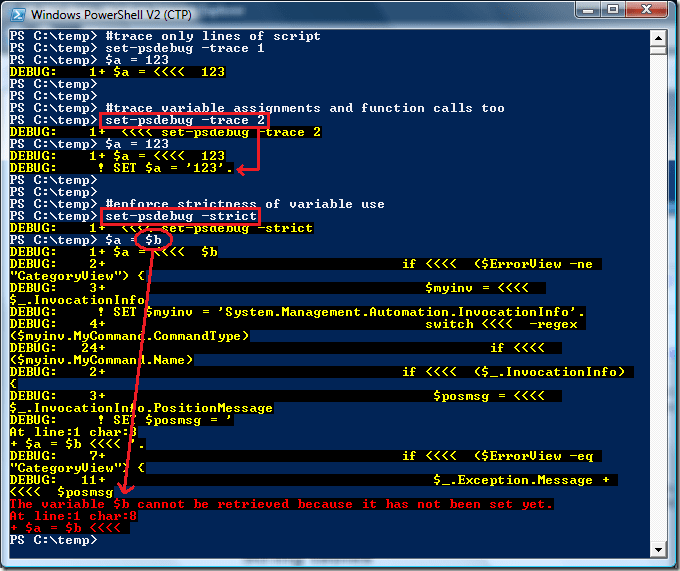Click the final empty 'PS C:\temp>' prompt
Viewport: 680px width, 571px height.
pos(53,540)
